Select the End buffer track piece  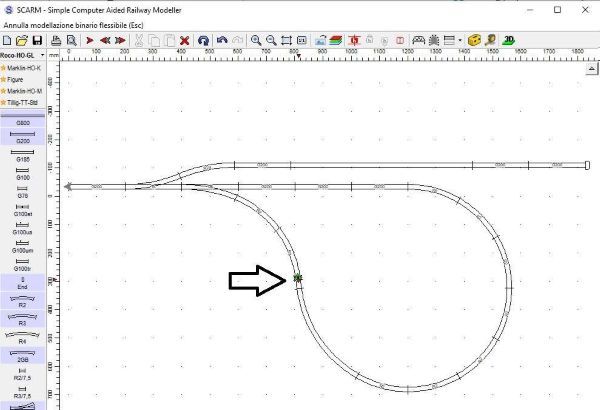22,284
